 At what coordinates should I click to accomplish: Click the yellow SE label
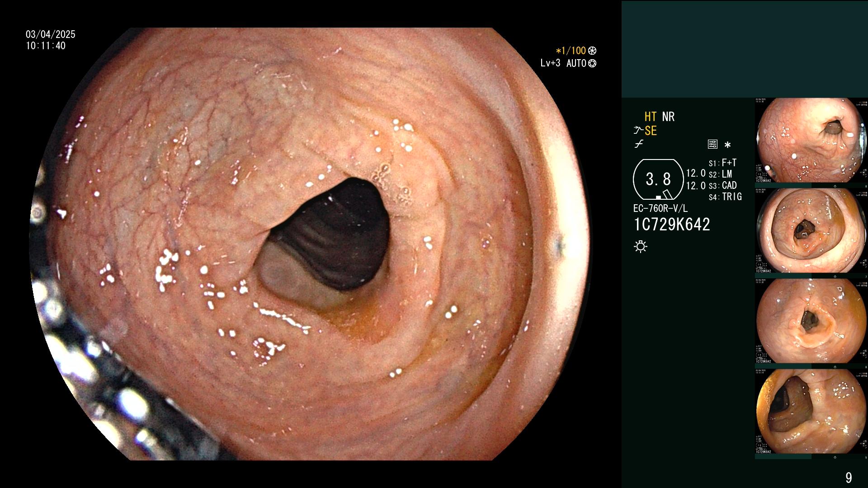(651, 131)
